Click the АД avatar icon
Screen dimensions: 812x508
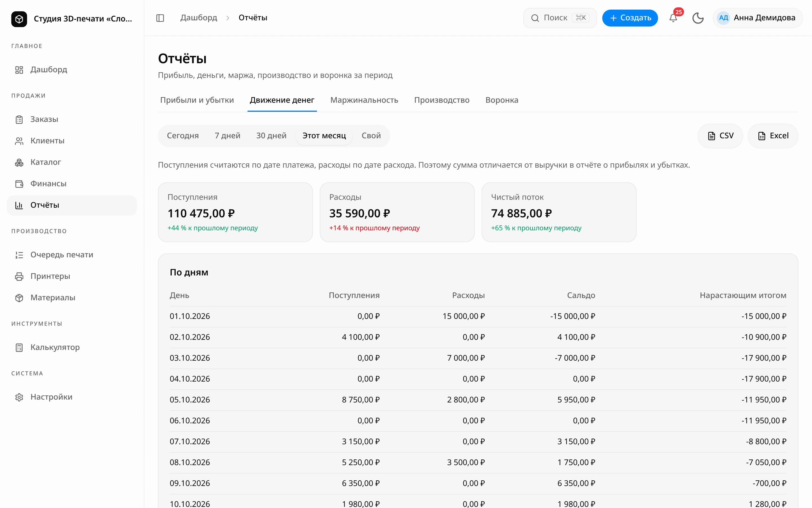pyautogui.click(x=723, y=18)
